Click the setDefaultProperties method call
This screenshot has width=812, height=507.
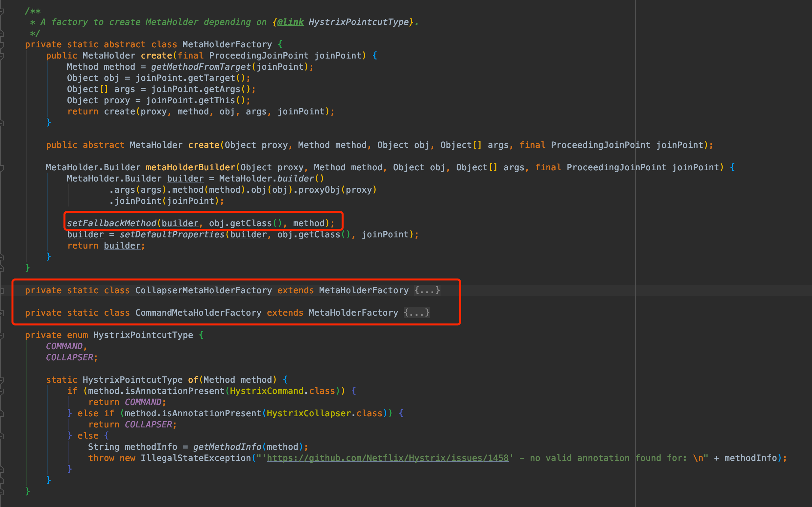pos(172,235)
